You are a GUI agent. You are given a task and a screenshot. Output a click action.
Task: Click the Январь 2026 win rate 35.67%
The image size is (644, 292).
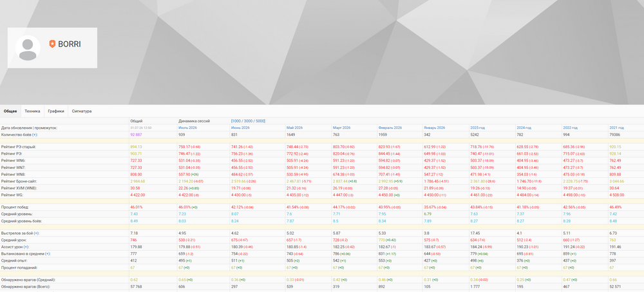(430, 208)
